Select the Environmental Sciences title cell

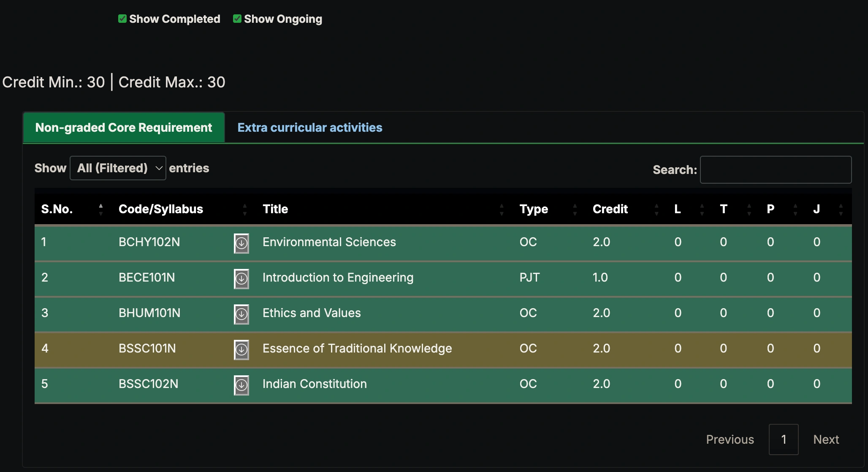pos(329,242)
